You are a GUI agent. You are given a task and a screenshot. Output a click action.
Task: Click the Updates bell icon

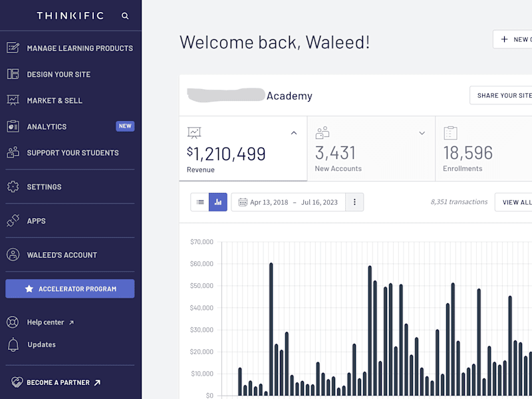pyautogui.click(x=13, y=344)
